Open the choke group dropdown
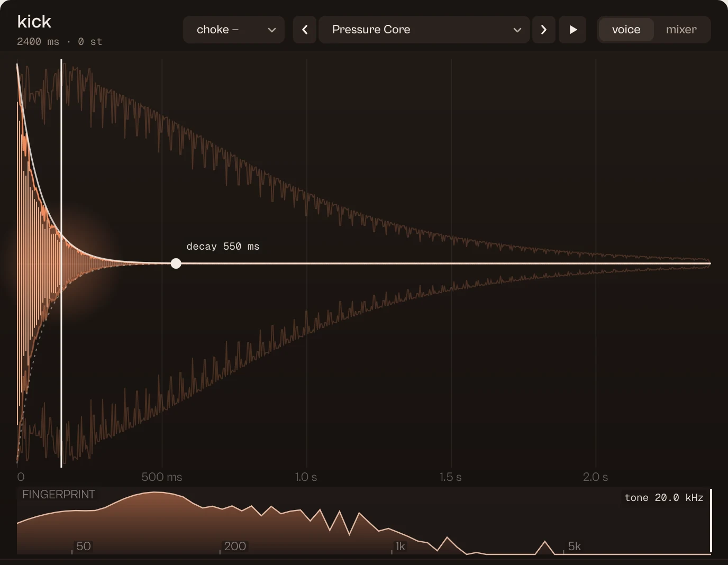The width and height of the screenshot is (728, 565). pos(233,30)
